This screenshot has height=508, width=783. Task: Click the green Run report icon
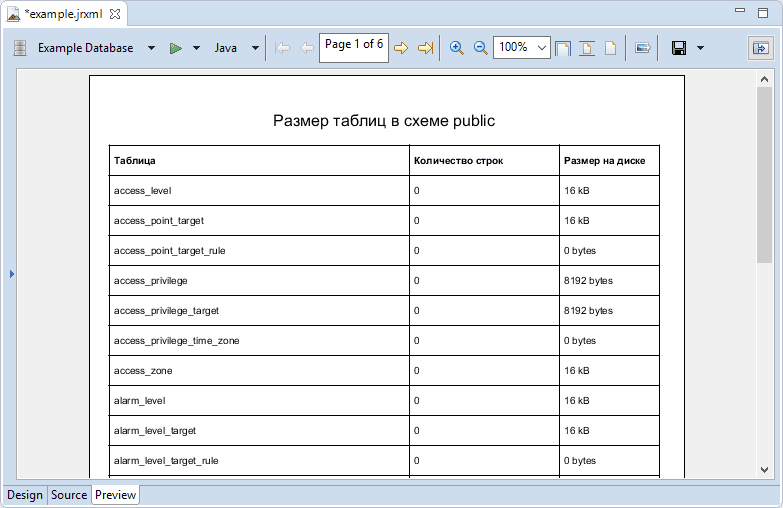point(175,48)
